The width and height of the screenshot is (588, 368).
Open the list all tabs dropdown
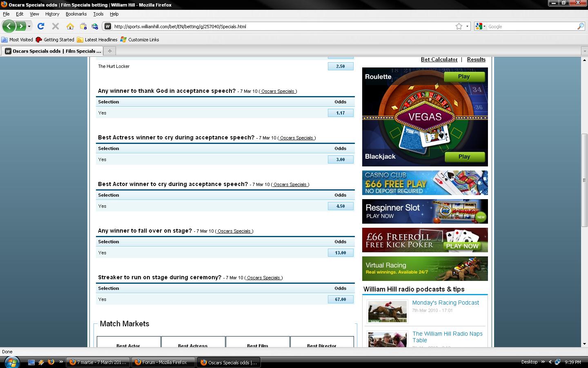[x=584, y=51]
